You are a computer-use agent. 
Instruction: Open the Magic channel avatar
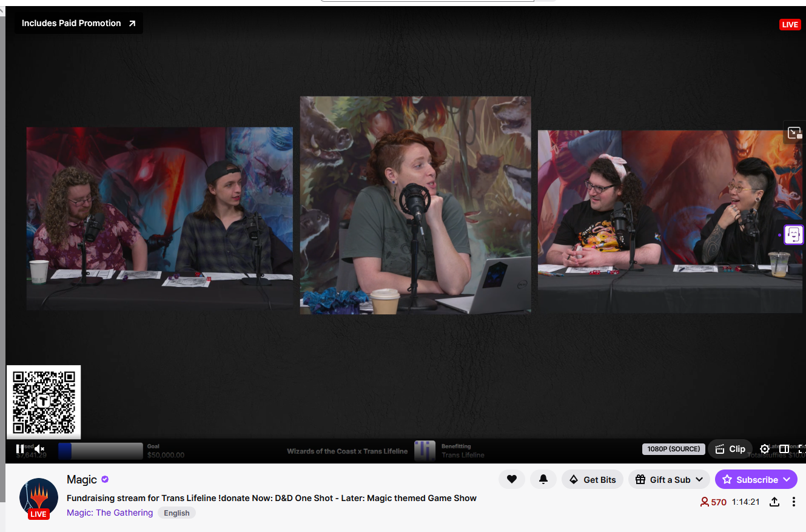39,498
